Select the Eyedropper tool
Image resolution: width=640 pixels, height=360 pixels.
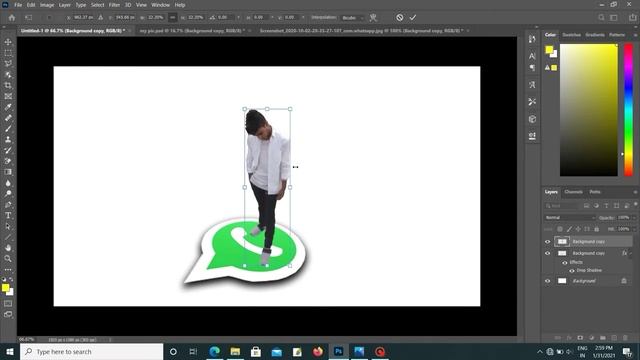click(x=8, y=107)
